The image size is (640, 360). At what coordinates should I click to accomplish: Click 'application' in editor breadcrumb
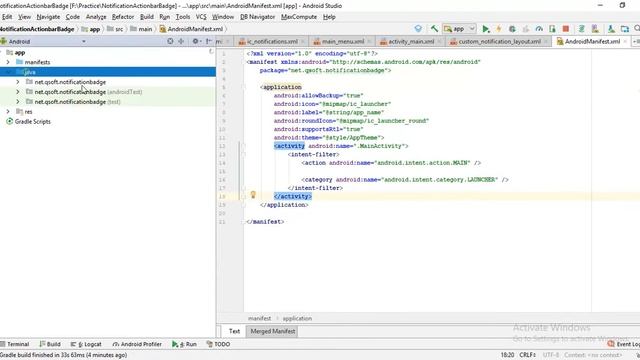[297, 318]
